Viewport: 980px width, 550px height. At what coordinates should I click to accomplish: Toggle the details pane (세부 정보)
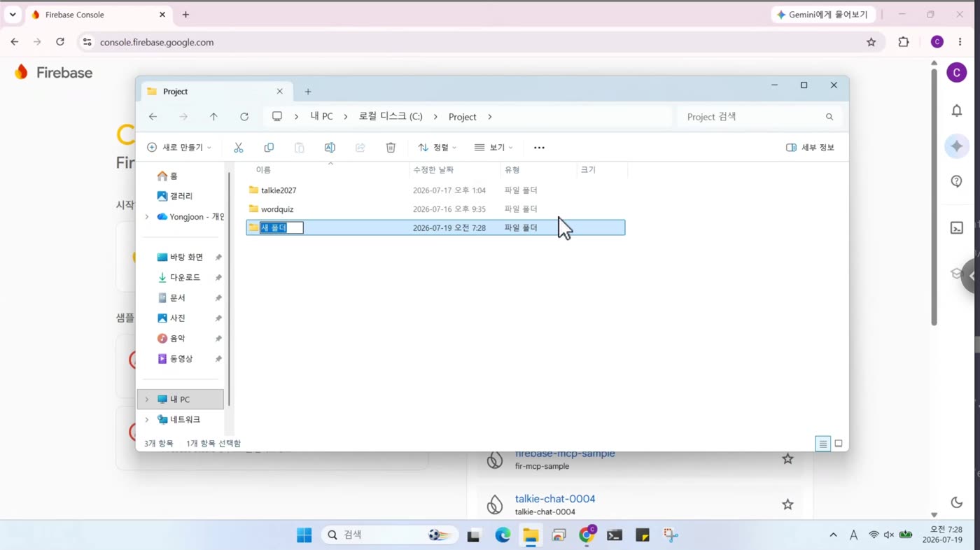coord(810,148)
